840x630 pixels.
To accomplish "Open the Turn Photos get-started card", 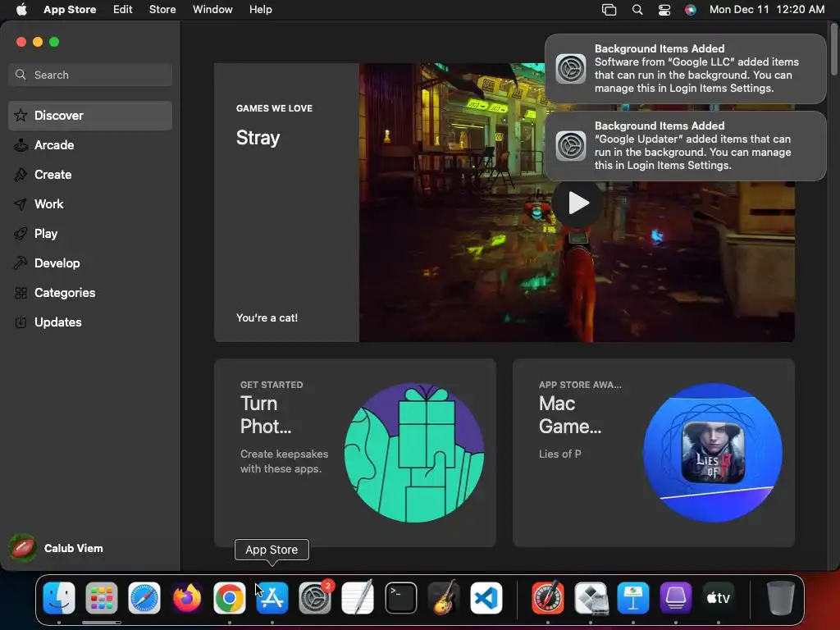I will (354, 453).
